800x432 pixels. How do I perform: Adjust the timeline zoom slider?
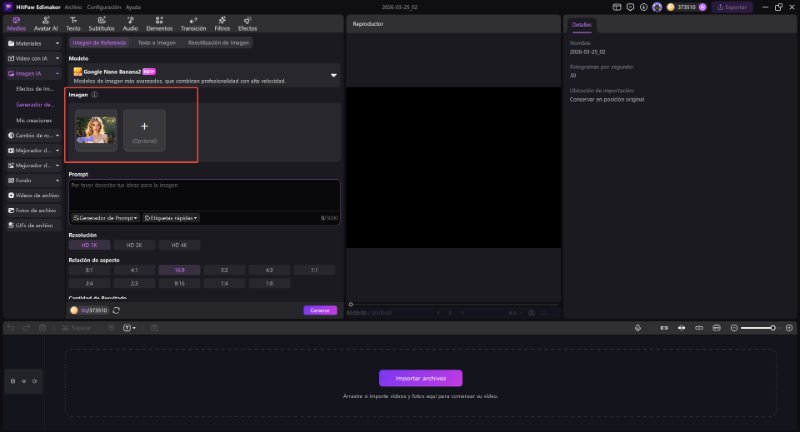[771, 328]
